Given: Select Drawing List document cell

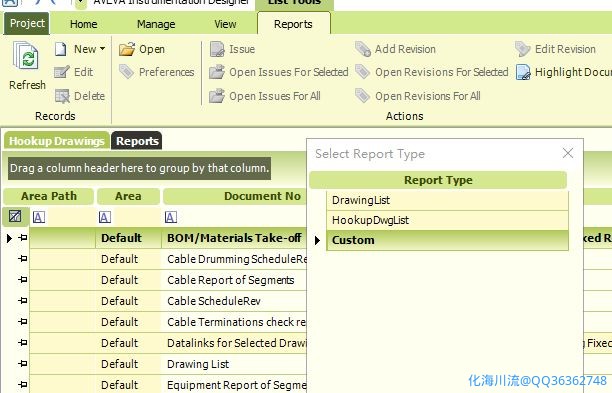Looking at the screenshot, I should pos(234,365).
